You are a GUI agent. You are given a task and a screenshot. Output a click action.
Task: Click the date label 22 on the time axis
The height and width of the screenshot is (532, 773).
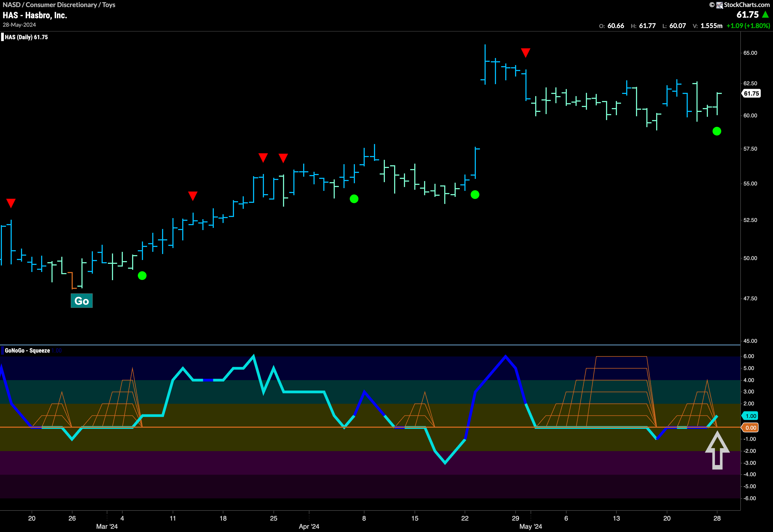[465, 518]
